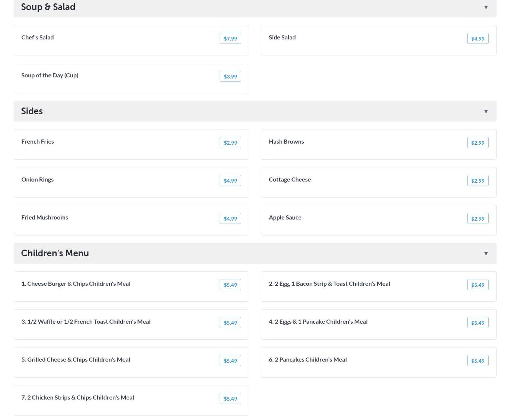Click the Chef's Salad $7.99 price button
The height and width of the screenshot is (420, 510).
pyautogui.click(x=230, y=39)
